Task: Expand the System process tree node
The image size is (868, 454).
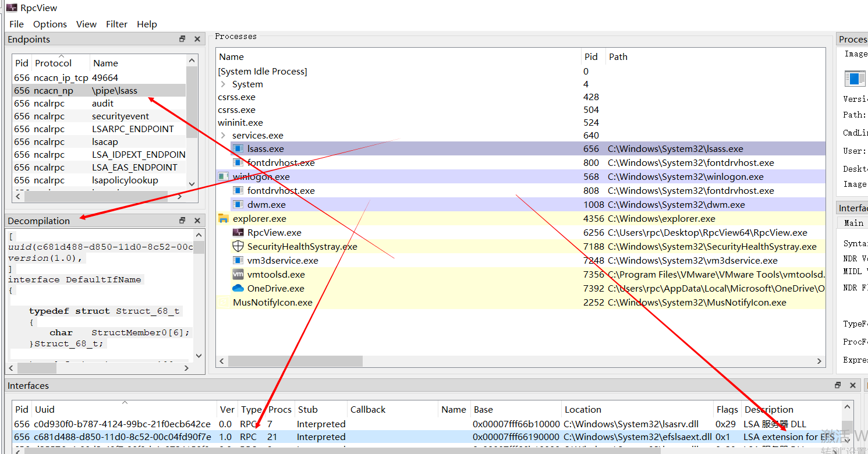Action: 224,84
